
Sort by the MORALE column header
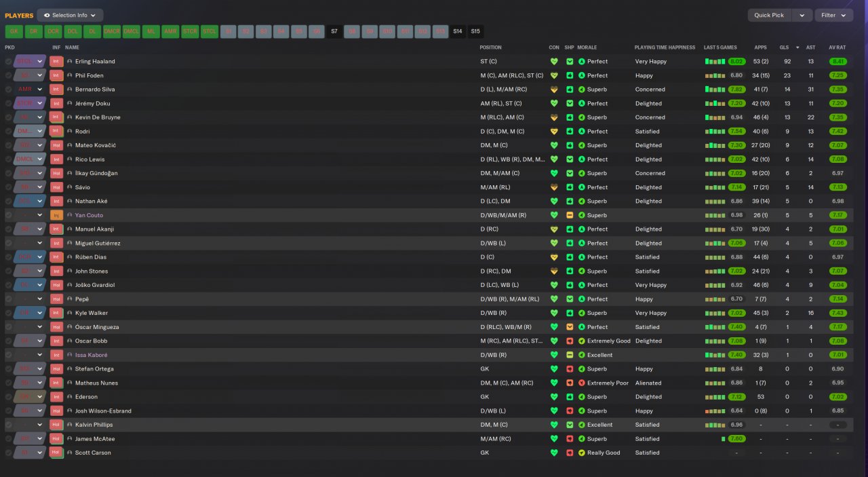587,47
